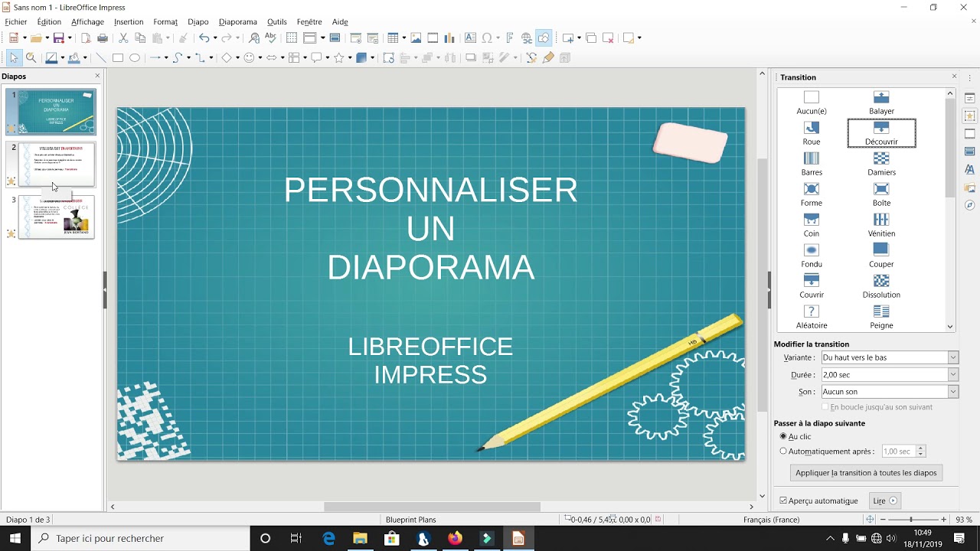This screenshot has height=551, width=980.
Task: Click Appliquer la transition à toutes les diapos
Action: pos(866,473)
